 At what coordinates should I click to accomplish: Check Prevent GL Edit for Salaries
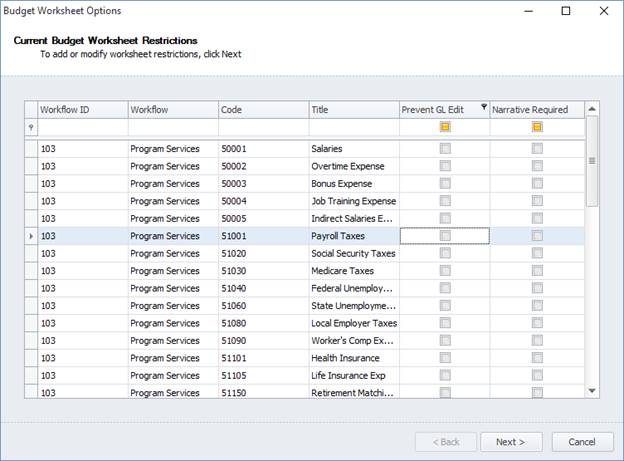click(x=445, y=149)
